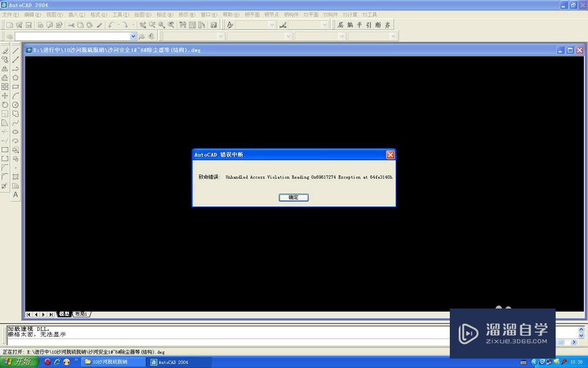Click the Open file icon

19,25
